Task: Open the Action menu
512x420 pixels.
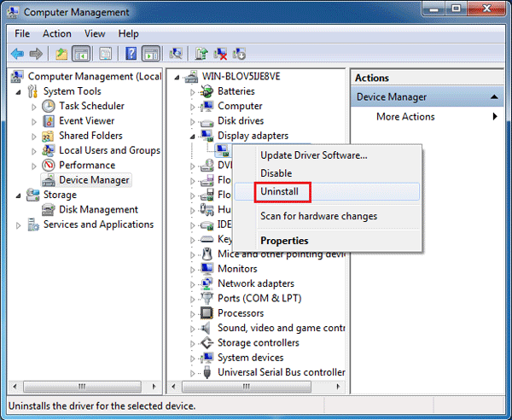Action: coord(57,33)
